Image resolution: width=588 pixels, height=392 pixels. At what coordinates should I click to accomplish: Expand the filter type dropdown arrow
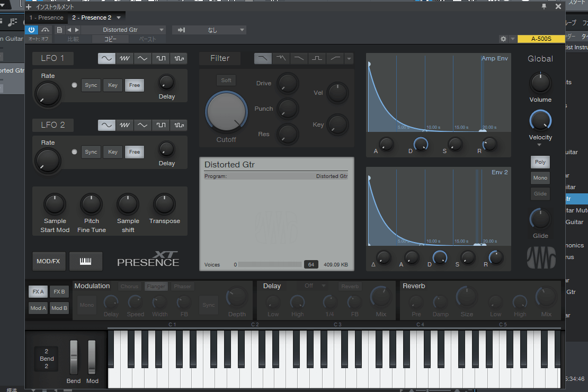(349, 58)
